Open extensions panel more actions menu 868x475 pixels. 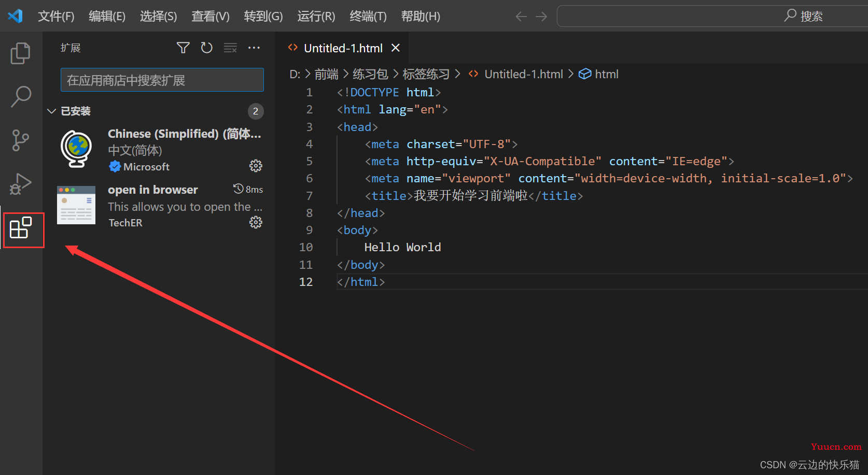[254, 48]
